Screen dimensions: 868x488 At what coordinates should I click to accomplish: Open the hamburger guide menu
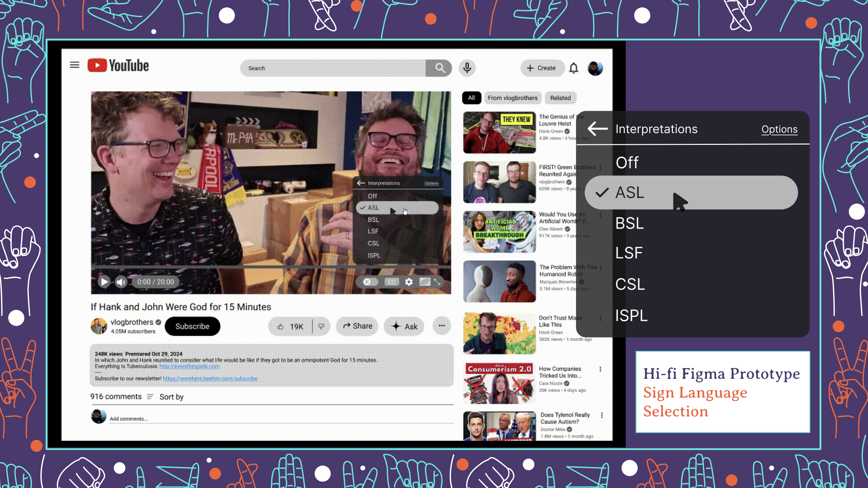click(75, 65)
